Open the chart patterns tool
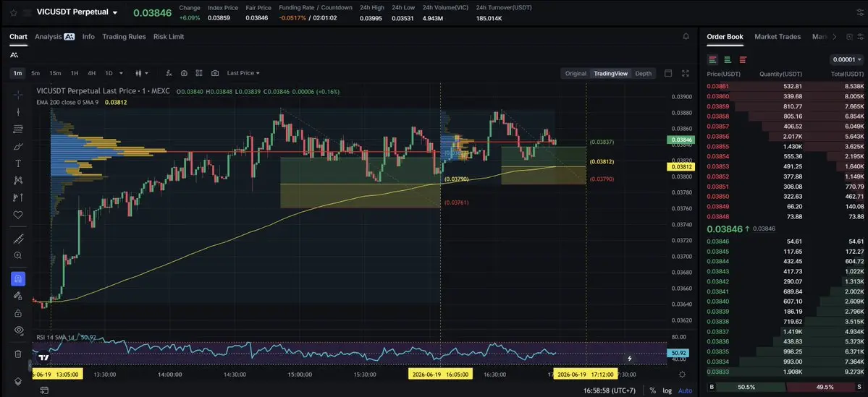 17,180
